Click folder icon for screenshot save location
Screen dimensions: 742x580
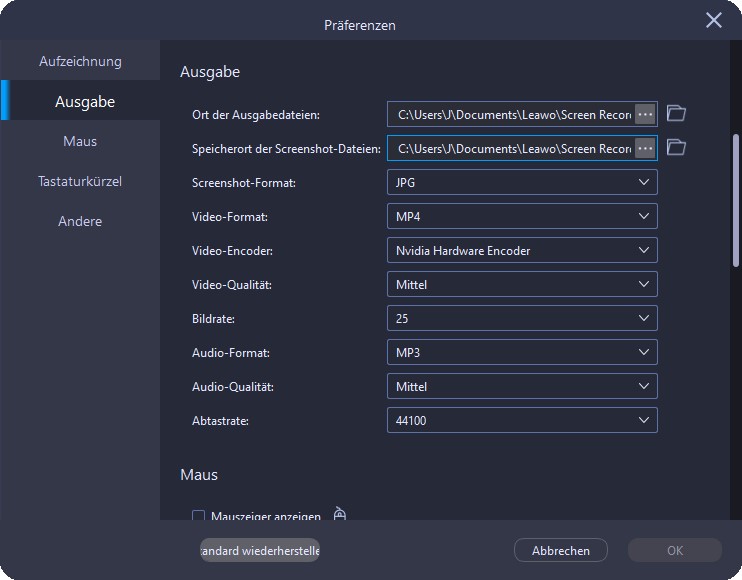pos(676,147)
